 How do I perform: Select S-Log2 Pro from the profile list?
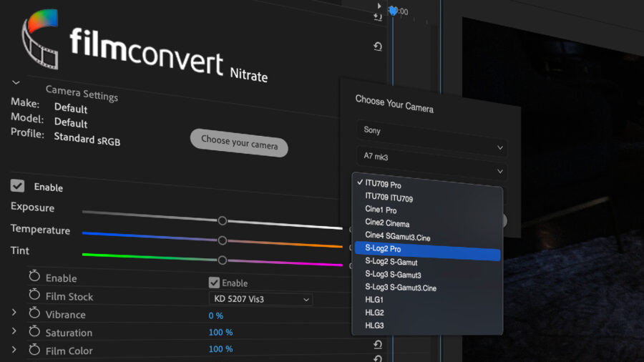tap(426, 249)
